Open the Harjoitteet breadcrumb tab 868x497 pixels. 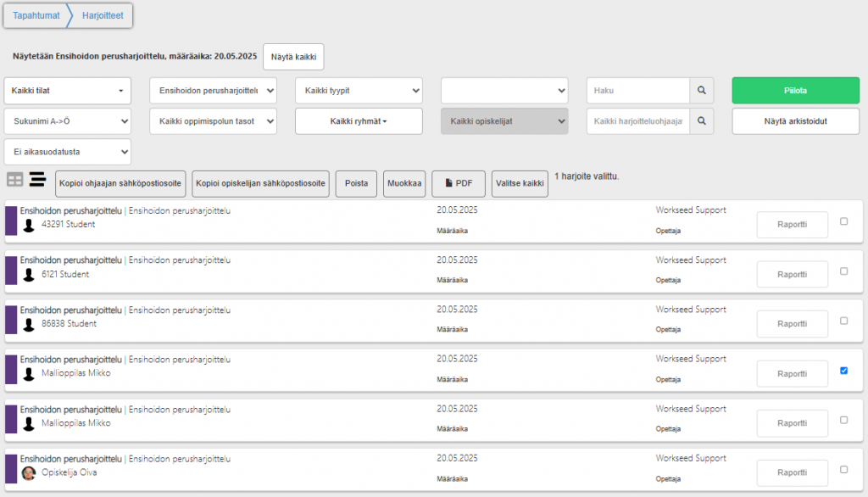point(100,15)
